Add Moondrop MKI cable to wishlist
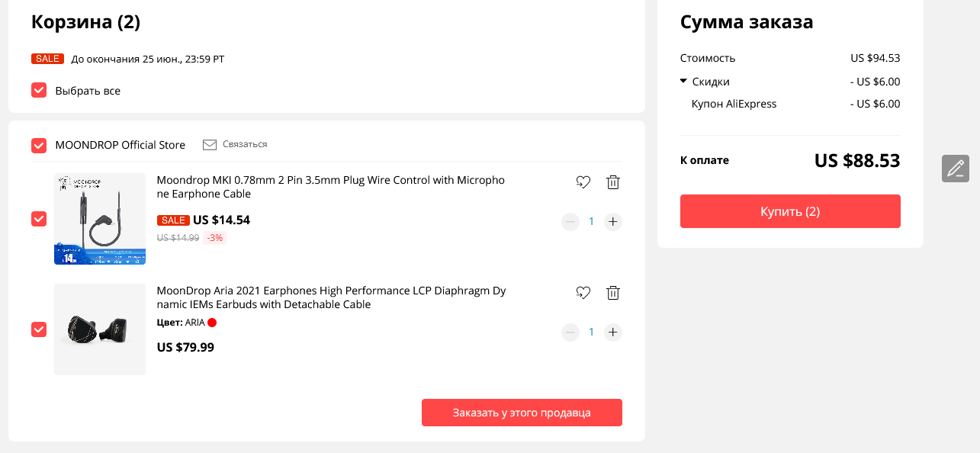 (x=583, y=182)
